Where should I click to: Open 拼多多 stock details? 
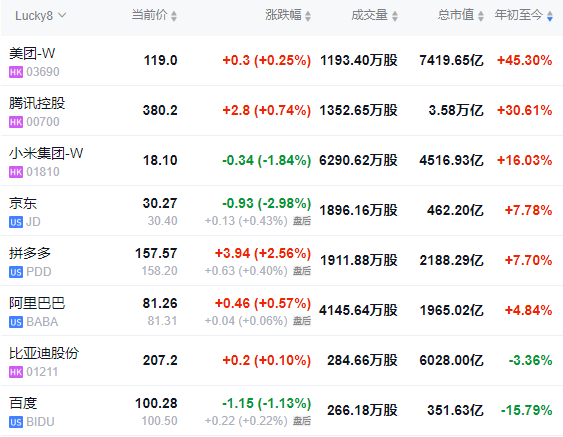coord(282,261)
